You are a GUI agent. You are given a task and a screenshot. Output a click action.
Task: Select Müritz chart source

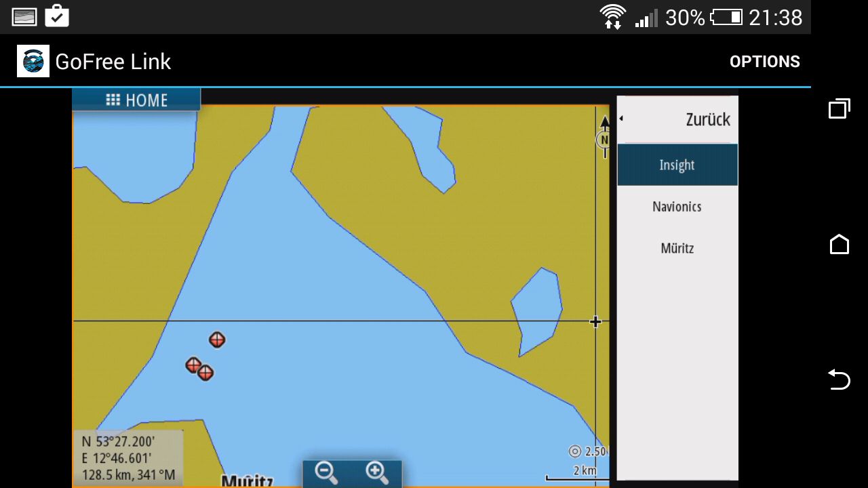[x=677, y=248]
